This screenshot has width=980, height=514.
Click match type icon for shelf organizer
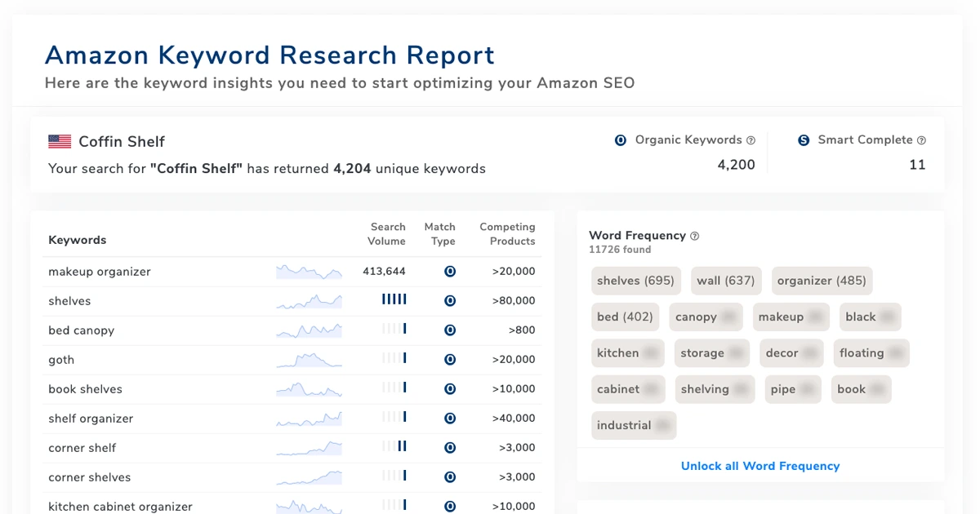pos(449,419)
